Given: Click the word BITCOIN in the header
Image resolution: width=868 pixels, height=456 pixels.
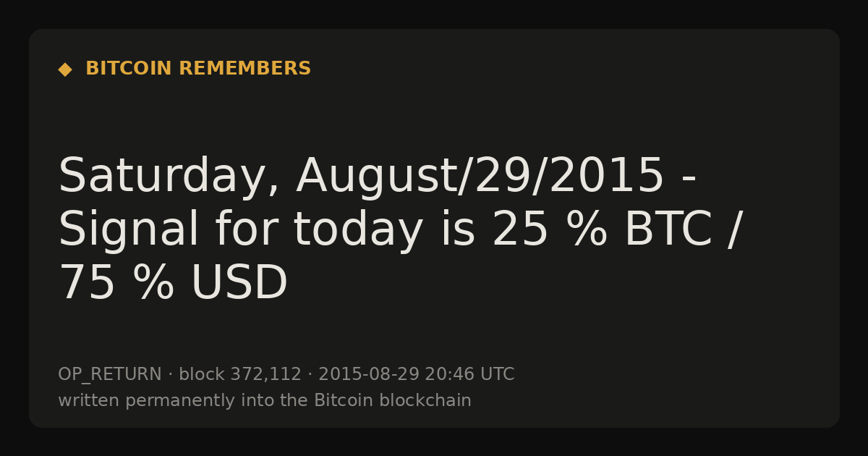Looking at the screenshot, I should 129,69.
